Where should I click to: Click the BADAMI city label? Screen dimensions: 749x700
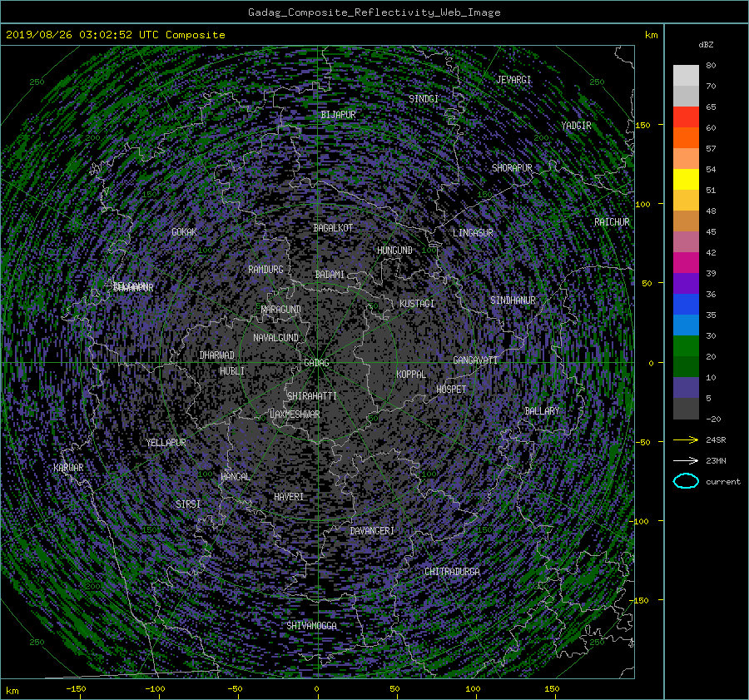pyautogui.click(x=330, y=275)
